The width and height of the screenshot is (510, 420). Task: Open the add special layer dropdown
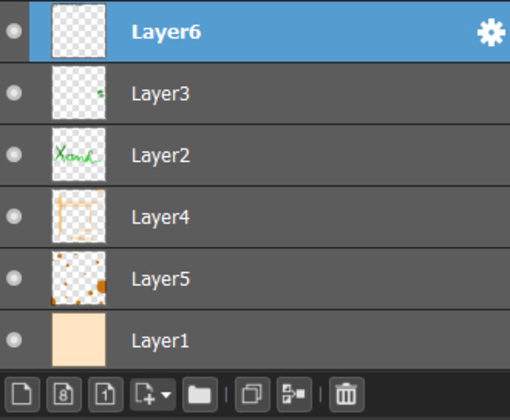pos(153,394)
